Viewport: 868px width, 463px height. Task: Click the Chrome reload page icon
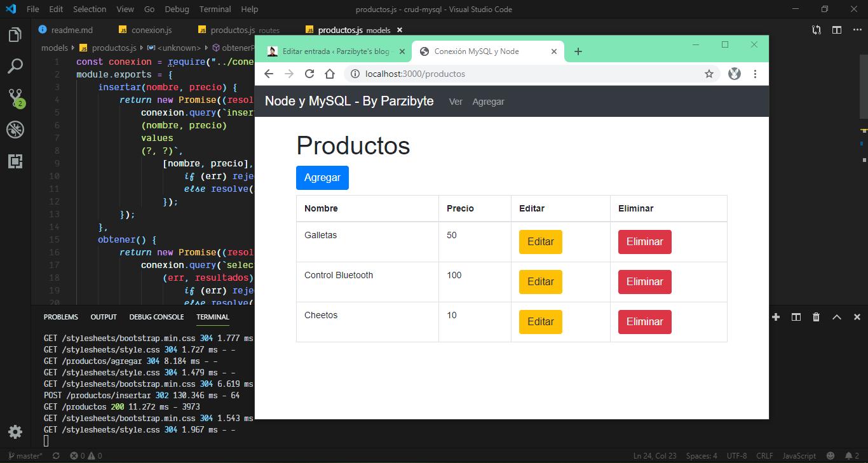309,74
